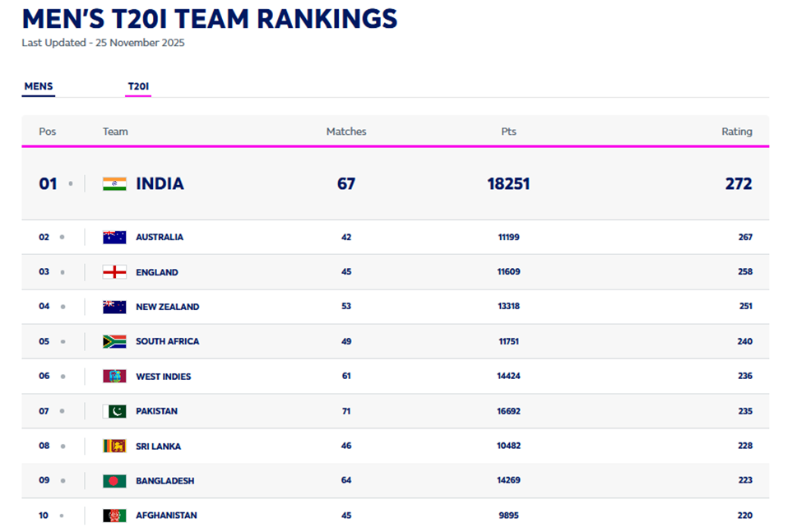Click the Bangladesh flag icon

tap(114, 481)
